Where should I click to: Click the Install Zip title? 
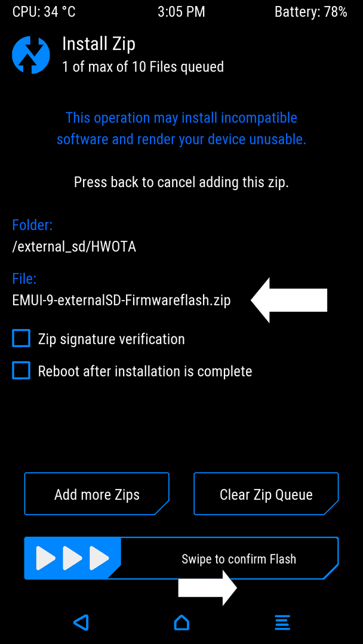point(99,44)
